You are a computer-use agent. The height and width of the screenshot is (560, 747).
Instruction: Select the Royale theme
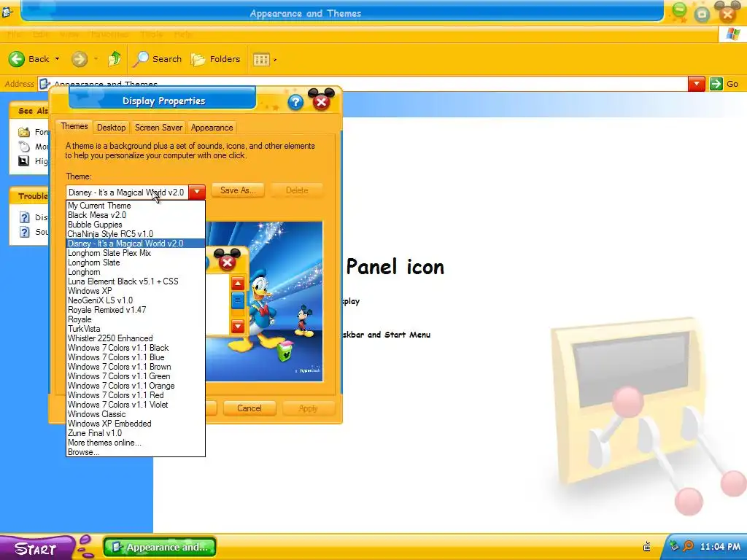pyautogui.click(x=136, y=319)
